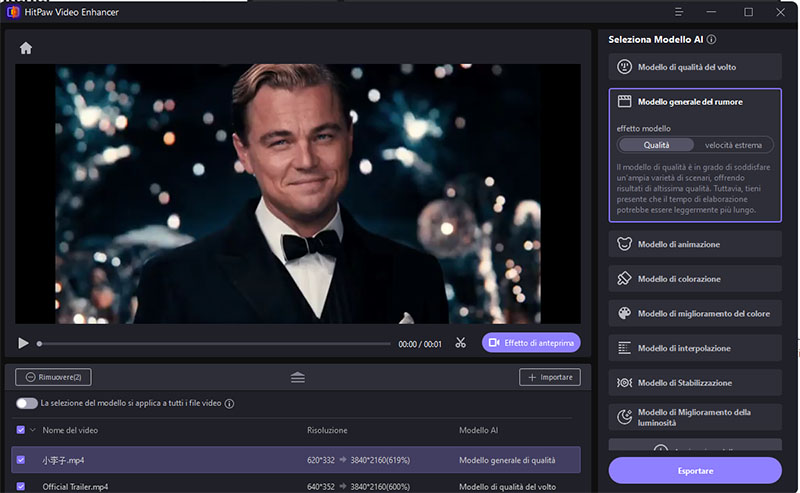
Task: Select Modello di miglioramento del colore
Action: tap(695, 314)
